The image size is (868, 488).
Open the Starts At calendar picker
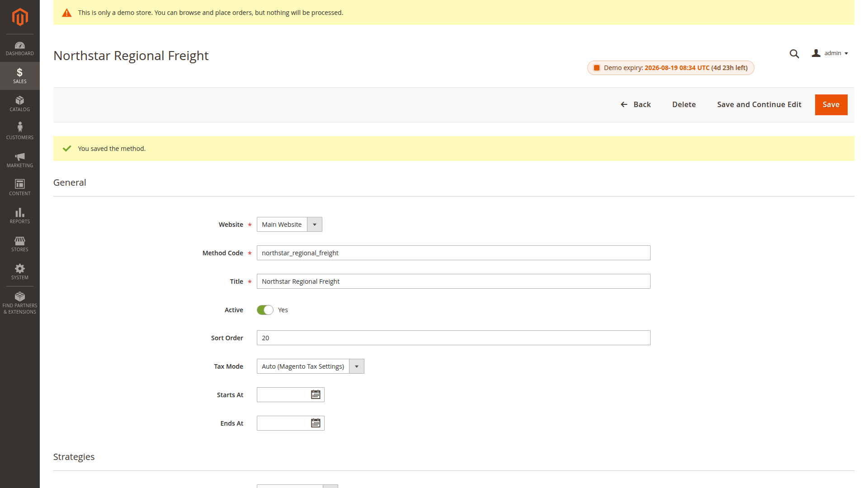(316, 395)
